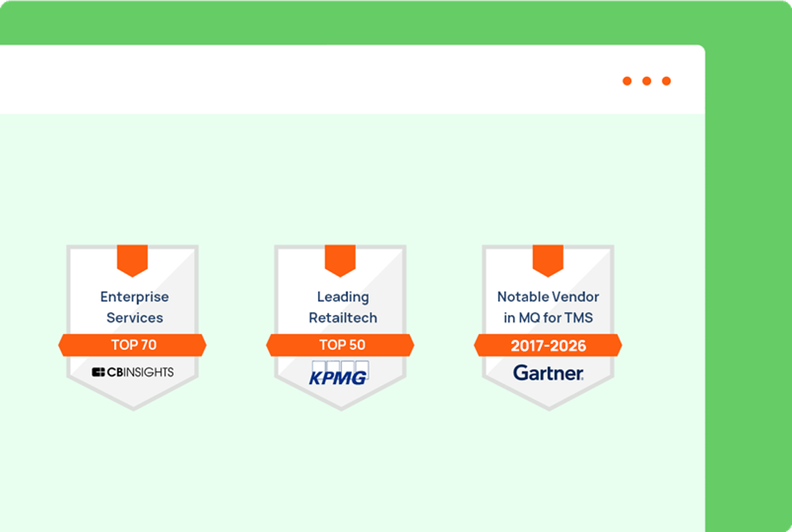This screenshot has height=532, width=792.
Task: Click the leftmost orange dot in header
Action: (627, 81)
